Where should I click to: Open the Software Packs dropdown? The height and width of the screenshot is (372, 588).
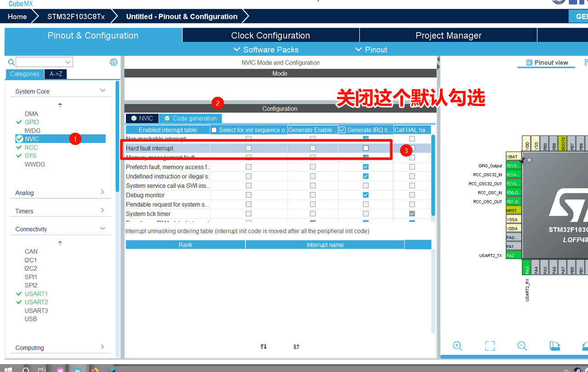(x=266, y=50)
